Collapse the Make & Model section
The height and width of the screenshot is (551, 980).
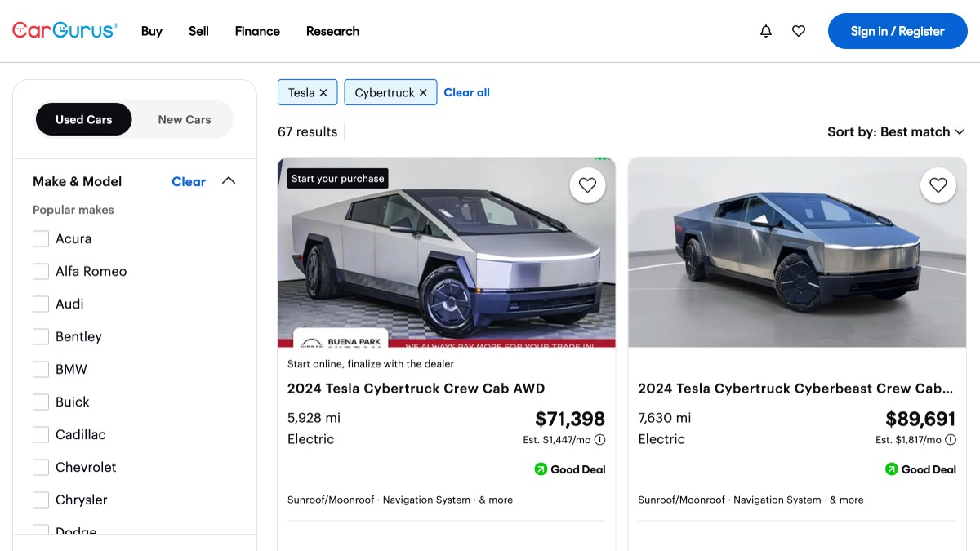coord(229,181)
